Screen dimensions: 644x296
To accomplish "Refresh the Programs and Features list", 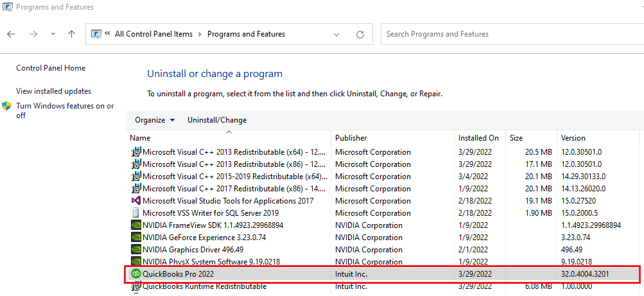I will point(360,35).
